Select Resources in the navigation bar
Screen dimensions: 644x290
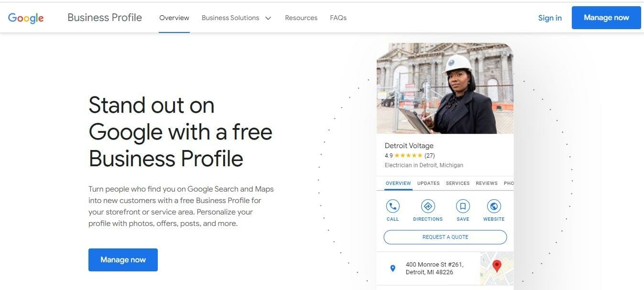tap(301, 18)
